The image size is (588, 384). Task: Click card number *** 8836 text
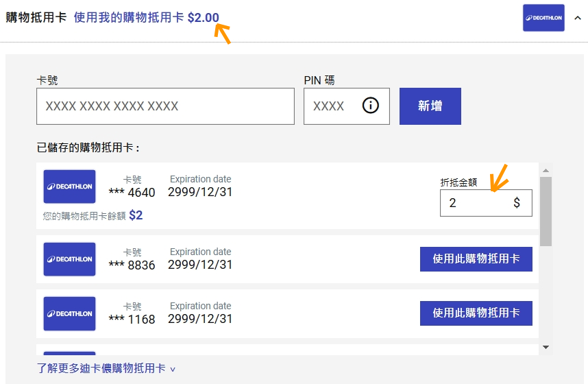(x=132, y=265)
